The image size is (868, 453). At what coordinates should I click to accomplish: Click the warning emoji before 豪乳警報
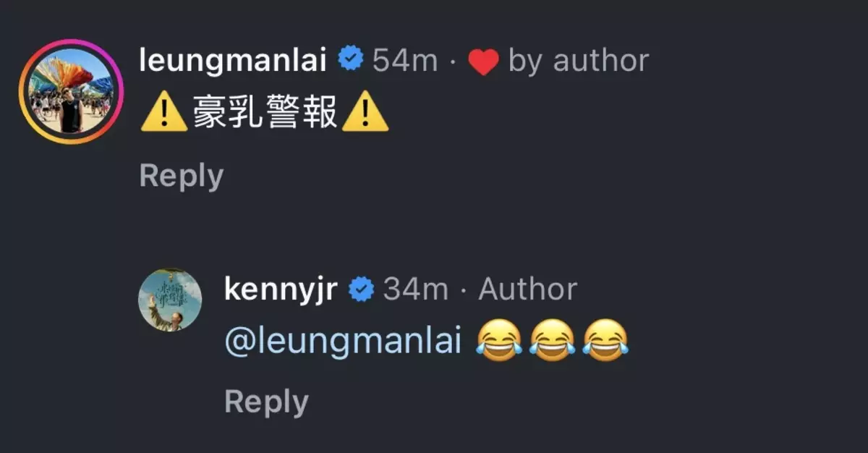click(x=164, y=115)
